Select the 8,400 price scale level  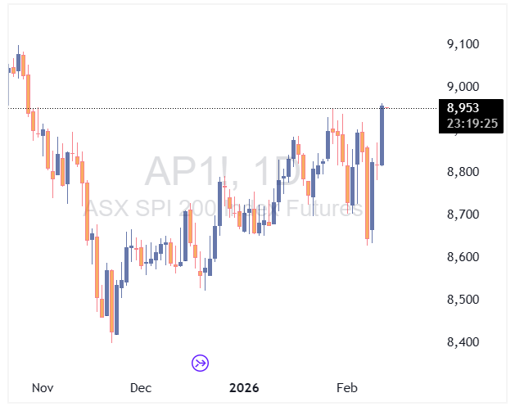click(x=463, y=342)
